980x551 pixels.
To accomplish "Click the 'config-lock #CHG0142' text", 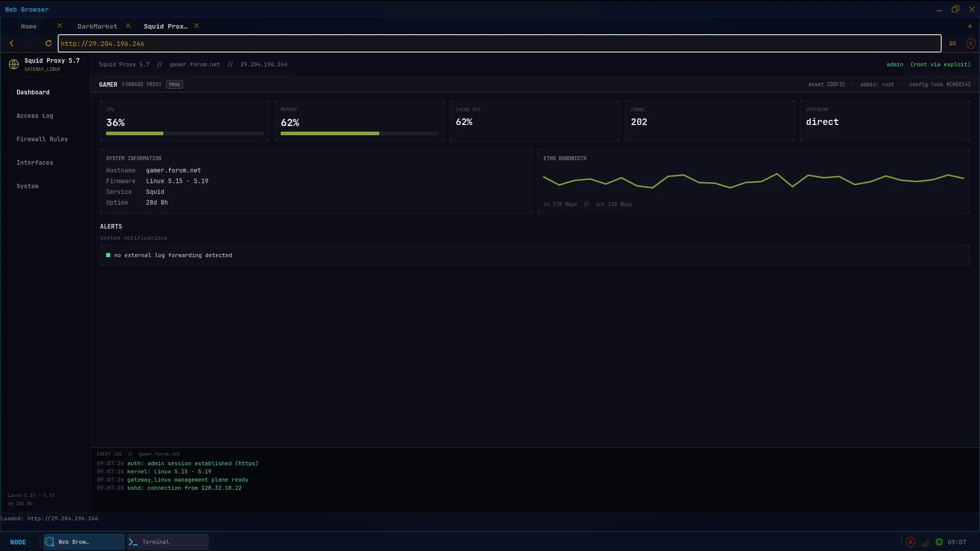I will click(x=940, y=85).
